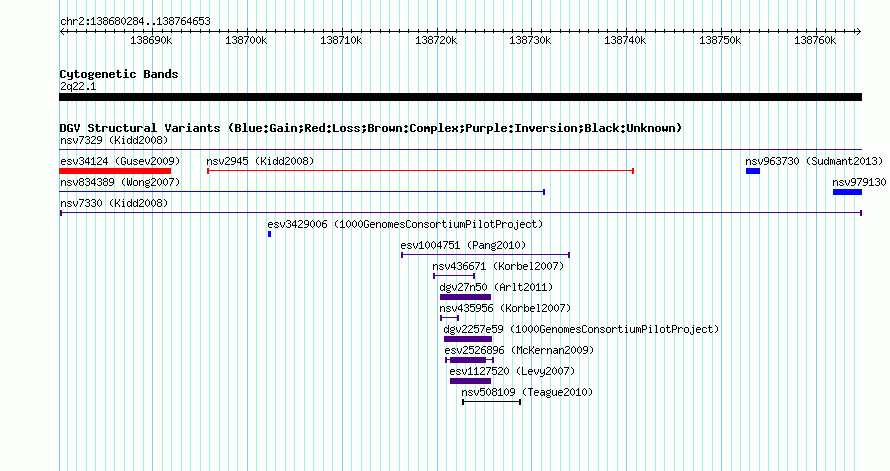Open variant label nsv963730 (Sudmant2013)
Screen dimensions: 890x471
814,161
